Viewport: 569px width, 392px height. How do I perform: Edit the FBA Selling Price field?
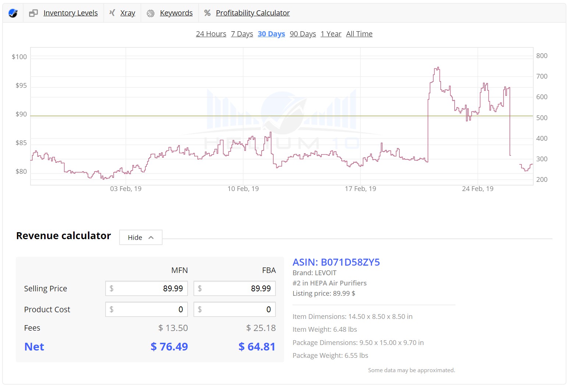pyautogui.click(x=235, y=288)
